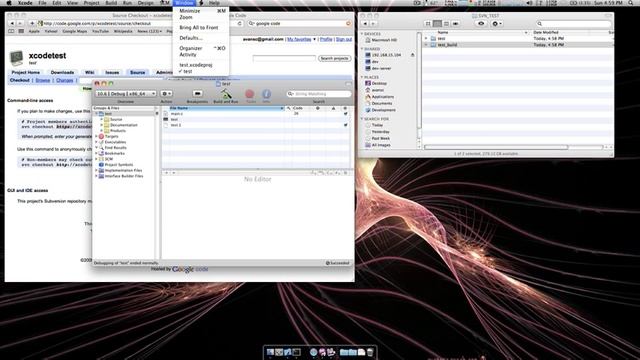Switch Finder to icon view
640x360 pixels.
[428, 24]
